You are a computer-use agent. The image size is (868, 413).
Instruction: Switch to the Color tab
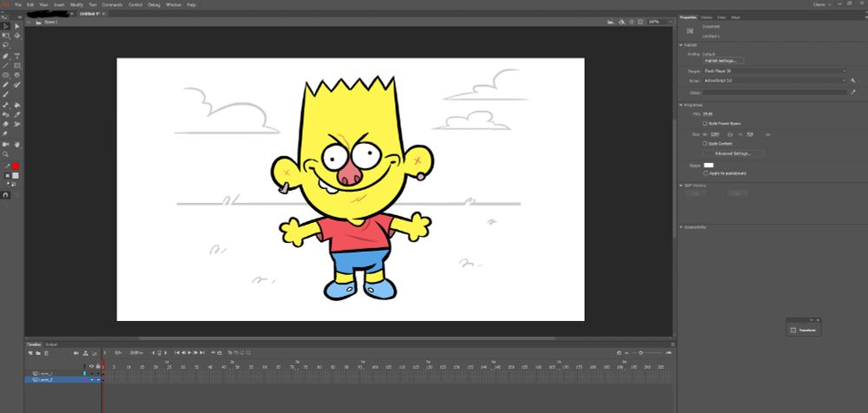722,17
